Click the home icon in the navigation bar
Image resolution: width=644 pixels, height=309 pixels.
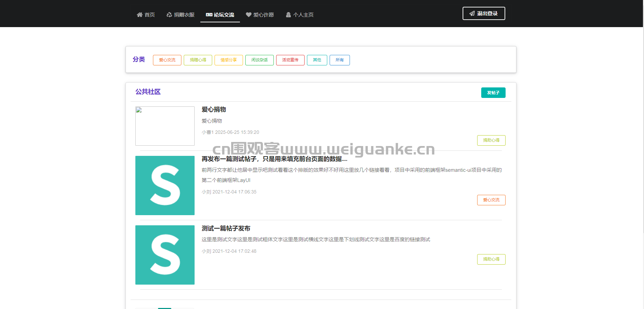tap(139, 15)
